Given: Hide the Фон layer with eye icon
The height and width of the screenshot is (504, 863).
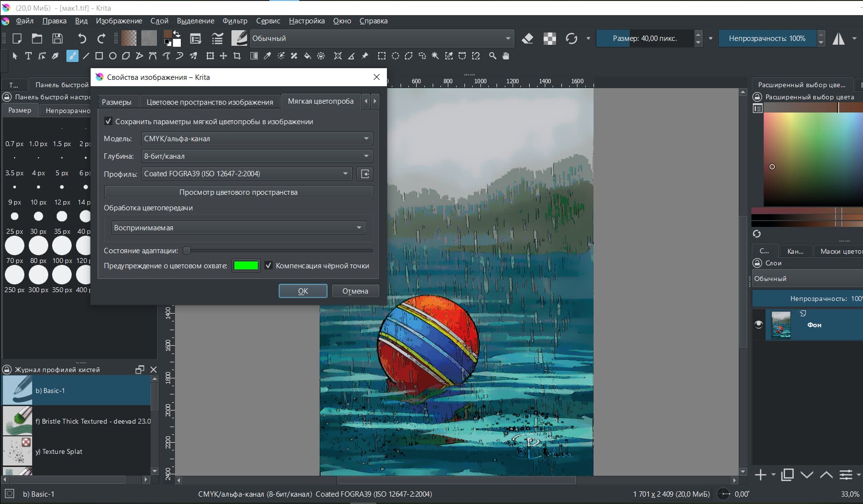Looking at the screenshot, I should pos(758,324).
